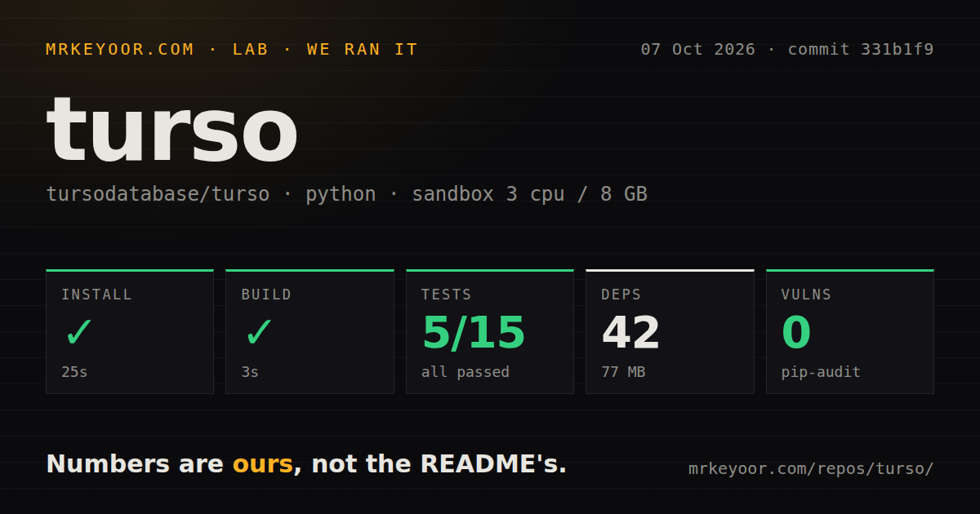Click the "77 MB" size value

pyautogui.click(x=623, y=372)
